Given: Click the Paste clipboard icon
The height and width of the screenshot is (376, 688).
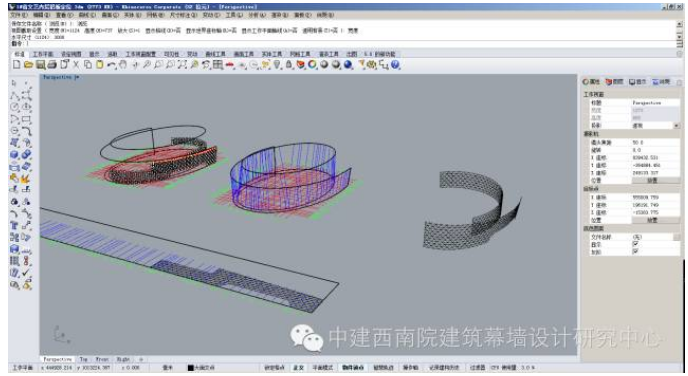Looking at the screenshot, I should (100, 64).
